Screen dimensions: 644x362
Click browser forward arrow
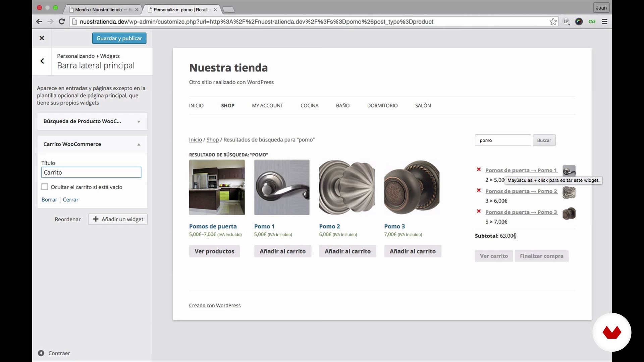(x=50, y=21)
